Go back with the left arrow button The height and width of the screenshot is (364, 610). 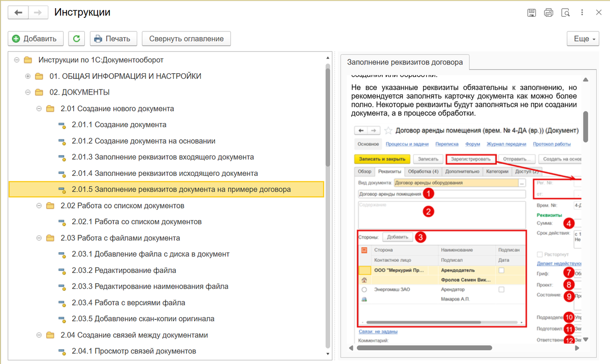click(x=19, y=13)
